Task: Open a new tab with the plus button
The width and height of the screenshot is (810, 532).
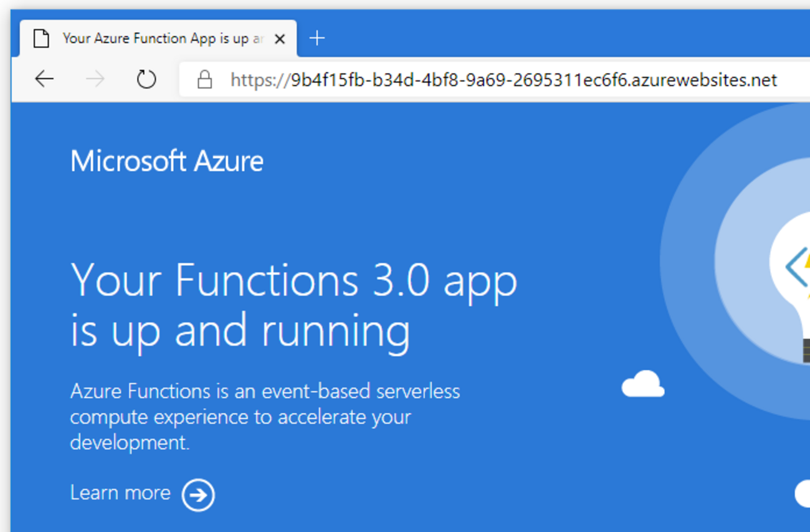Action: [x=317, y=38]
